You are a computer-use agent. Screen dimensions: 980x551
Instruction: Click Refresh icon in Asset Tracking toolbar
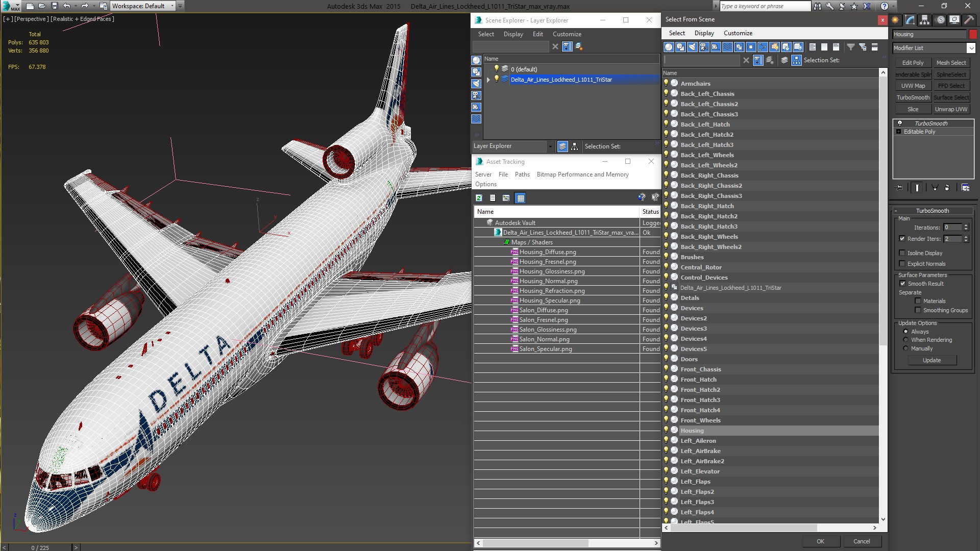tap(479, 198)
